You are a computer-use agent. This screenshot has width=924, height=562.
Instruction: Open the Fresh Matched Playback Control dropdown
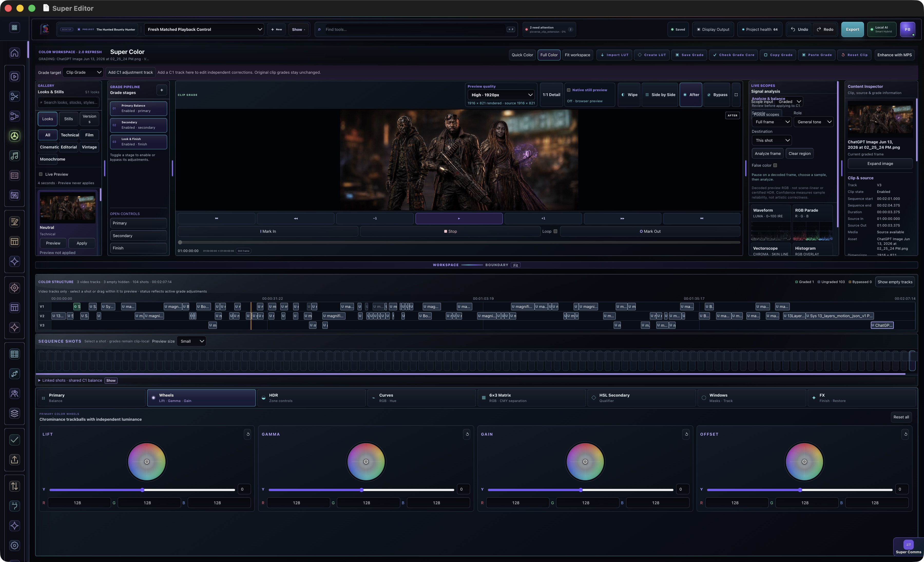[204, 29]
